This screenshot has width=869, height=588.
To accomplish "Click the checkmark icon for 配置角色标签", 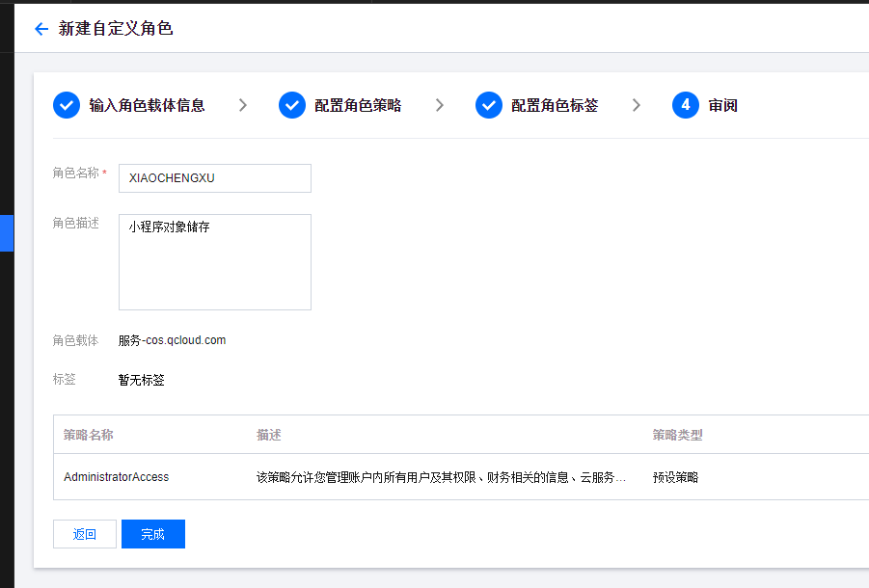I will click(489, 105).
